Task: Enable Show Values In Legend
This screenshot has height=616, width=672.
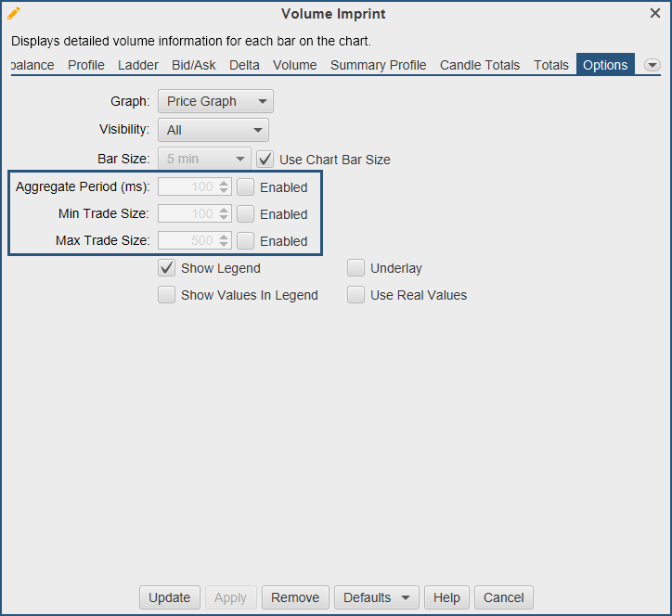Action: coord(167,295)
